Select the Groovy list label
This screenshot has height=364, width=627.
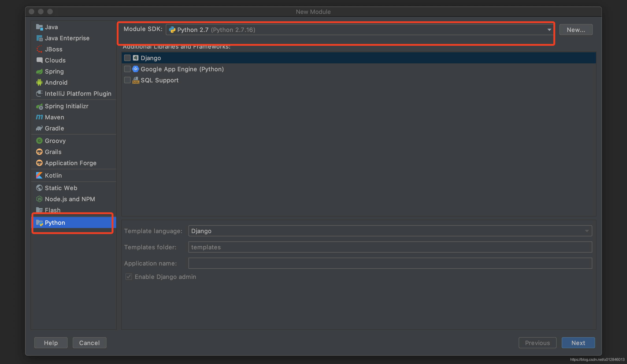click(55, 141)
